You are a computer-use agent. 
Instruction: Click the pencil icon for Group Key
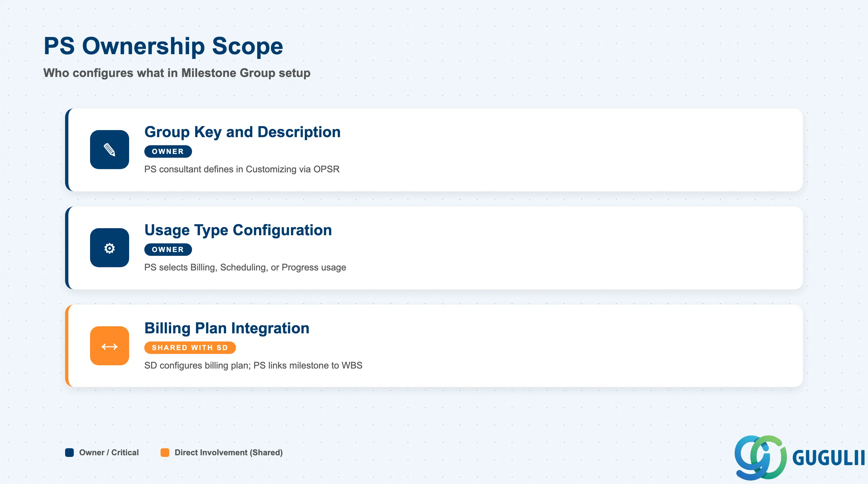tap(110, 149)
